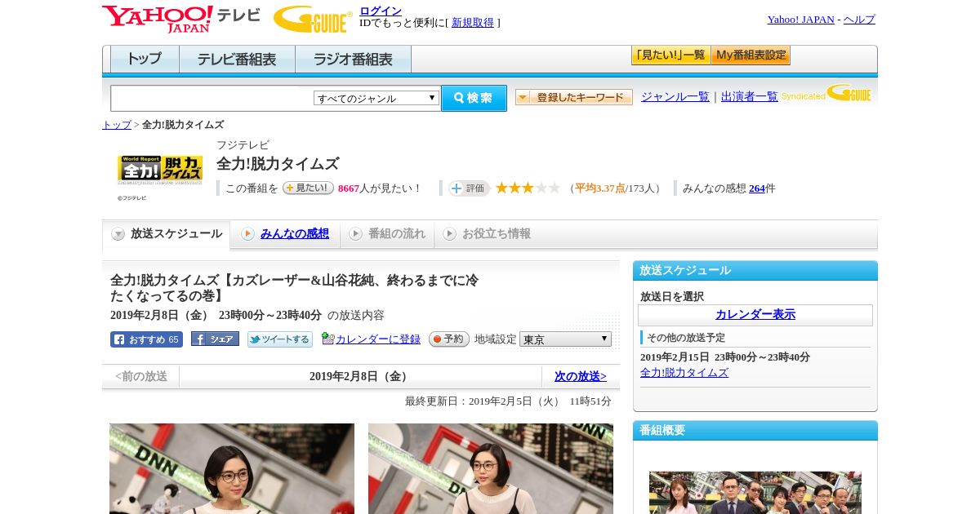Screen dimensions: 980x514
Task: Open the 番組概要 cast photo
Action: [755, 492]
